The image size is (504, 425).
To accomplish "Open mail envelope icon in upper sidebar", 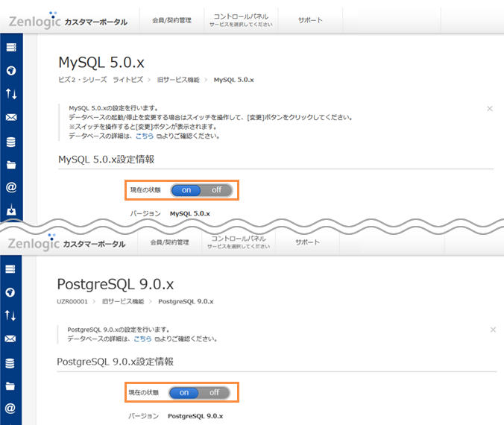I will (11, 117).
